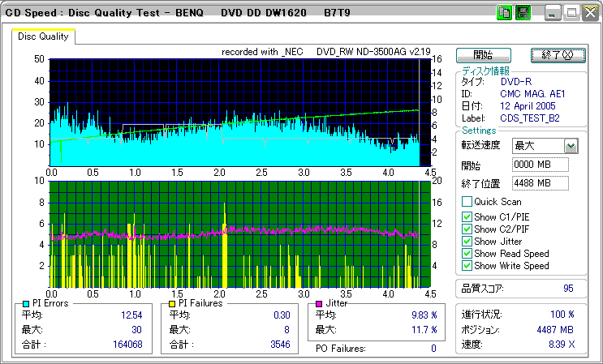Image resolution: width=603 pixels, height=364 pixels.
Task: Click the yellow PI Failures legend square
Action: (x=171, y=304)
